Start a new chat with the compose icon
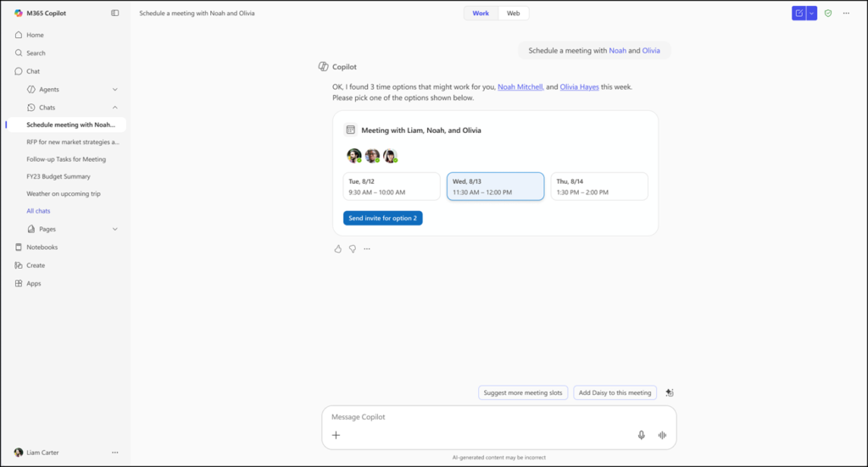This screenshot has height=467, width=868. pos(798,14)
